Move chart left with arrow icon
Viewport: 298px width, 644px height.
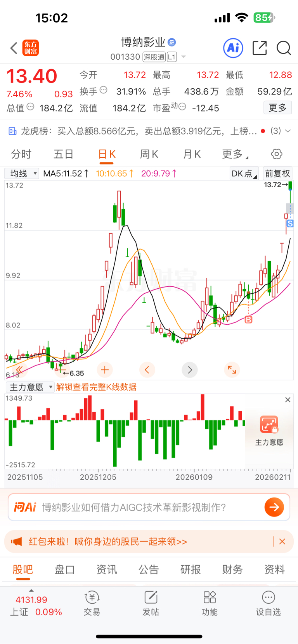pos(147,370)
